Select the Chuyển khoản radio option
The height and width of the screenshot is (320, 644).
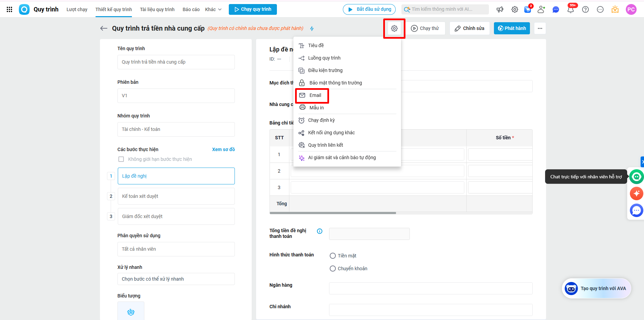pos(333,269)
